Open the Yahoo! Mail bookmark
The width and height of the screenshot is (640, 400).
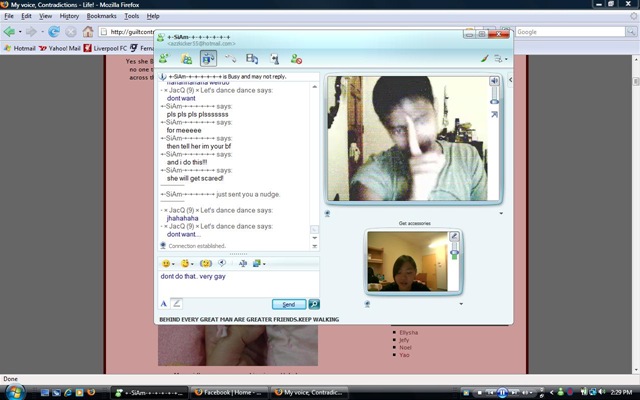[x=60, y=48]
